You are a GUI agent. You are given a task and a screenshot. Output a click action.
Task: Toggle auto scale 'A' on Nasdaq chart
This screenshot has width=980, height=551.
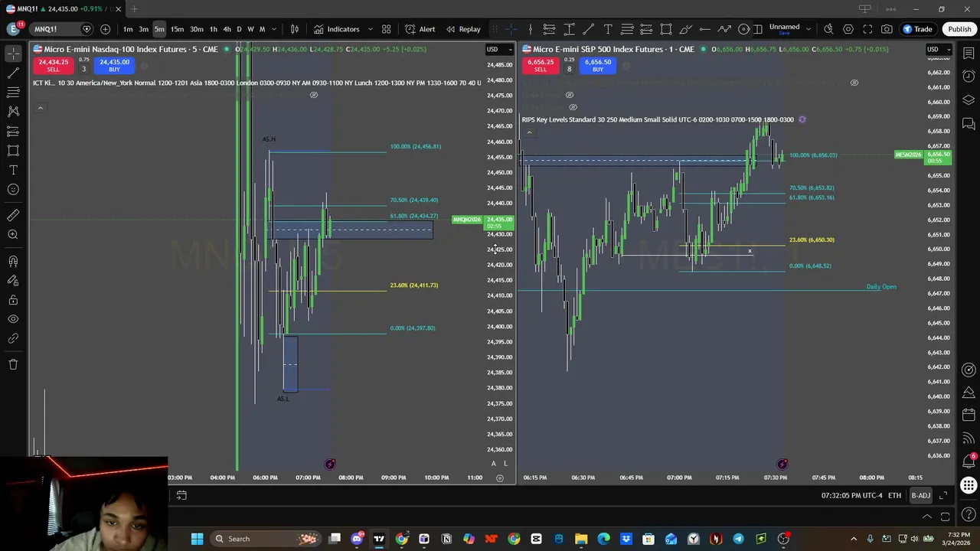(x=493, y=464)
